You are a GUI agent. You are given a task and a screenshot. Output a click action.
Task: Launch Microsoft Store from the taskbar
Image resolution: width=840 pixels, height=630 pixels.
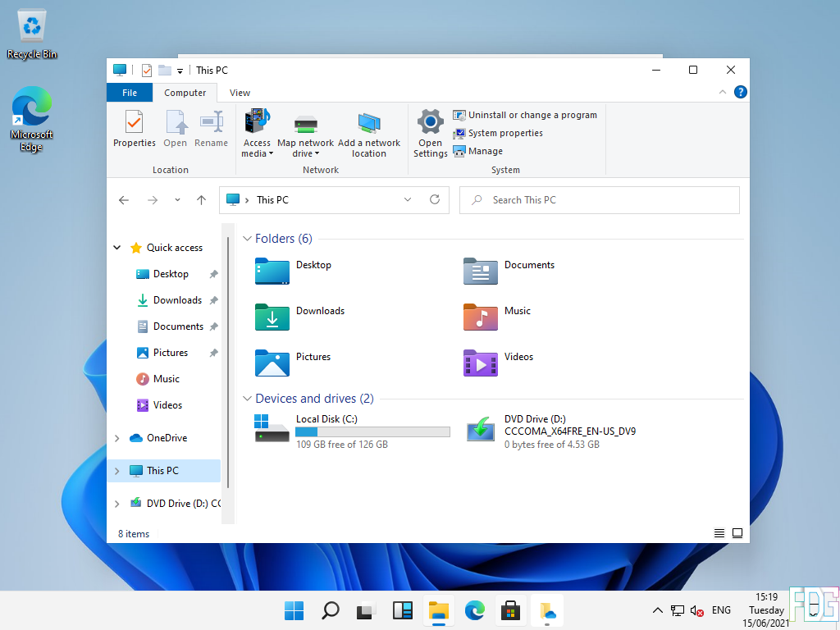click(x=510, y=610)
